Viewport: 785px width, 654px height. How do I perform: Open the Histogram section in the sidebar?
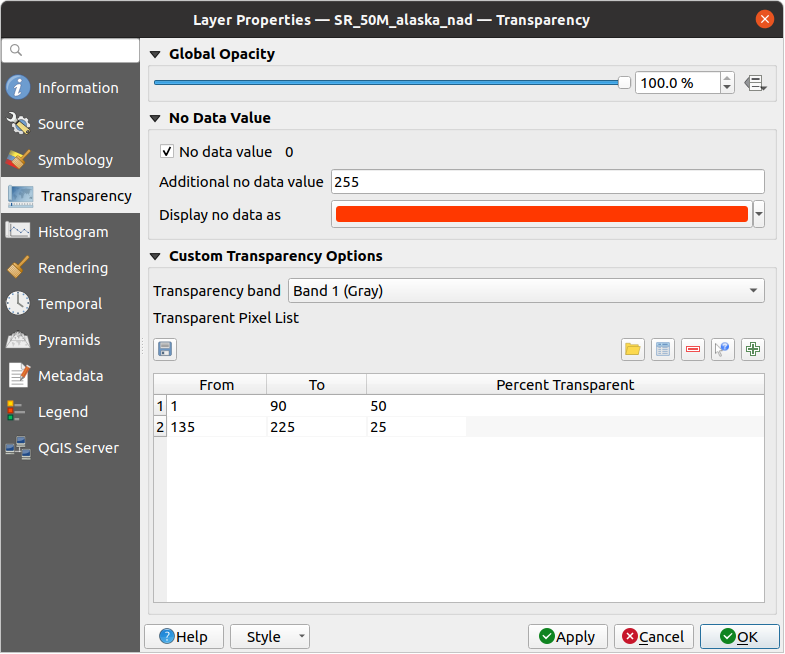(x=70, y=232)
